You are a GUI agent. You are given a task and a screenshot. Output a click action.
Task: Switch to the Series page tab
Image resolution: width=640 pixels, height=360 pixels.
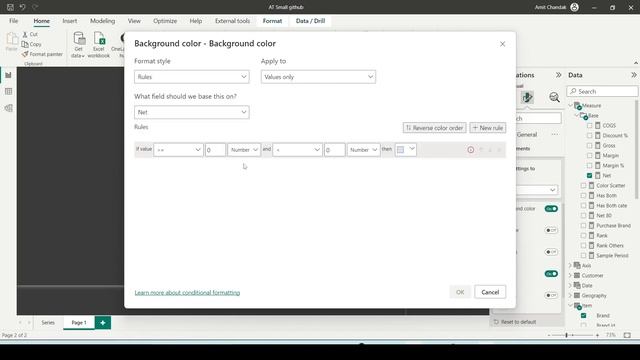pos(48,322)
